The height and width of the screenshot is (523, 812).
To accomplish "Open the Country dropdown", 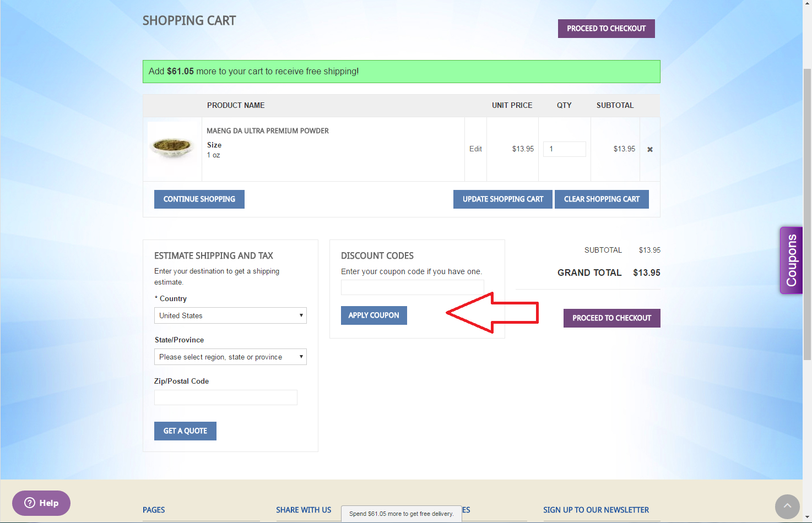I will pos(230,315).
